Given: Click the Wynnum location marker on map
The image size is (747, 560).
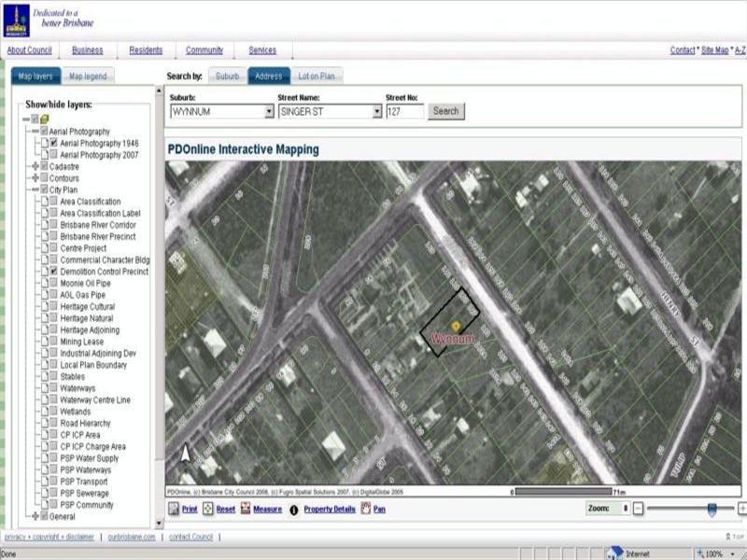Looking at the screenshot, I should [455, 325].
